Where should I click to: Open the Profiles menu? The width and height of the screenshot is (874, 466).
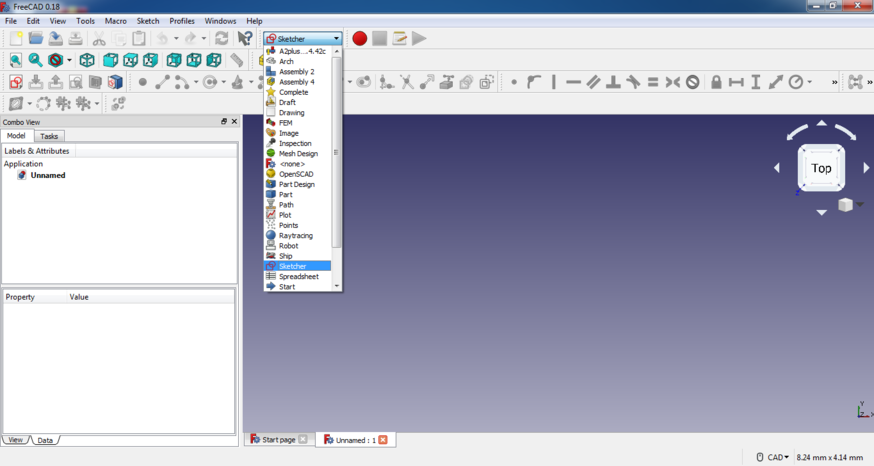(x=182, y=21)
